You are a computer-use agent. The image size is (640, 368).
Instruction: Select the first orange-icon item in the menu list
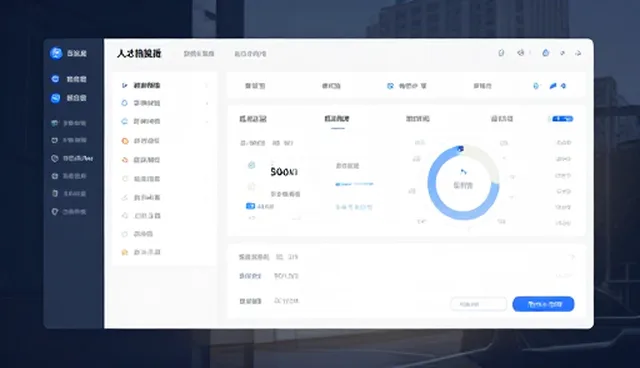(x=141, y=141)
